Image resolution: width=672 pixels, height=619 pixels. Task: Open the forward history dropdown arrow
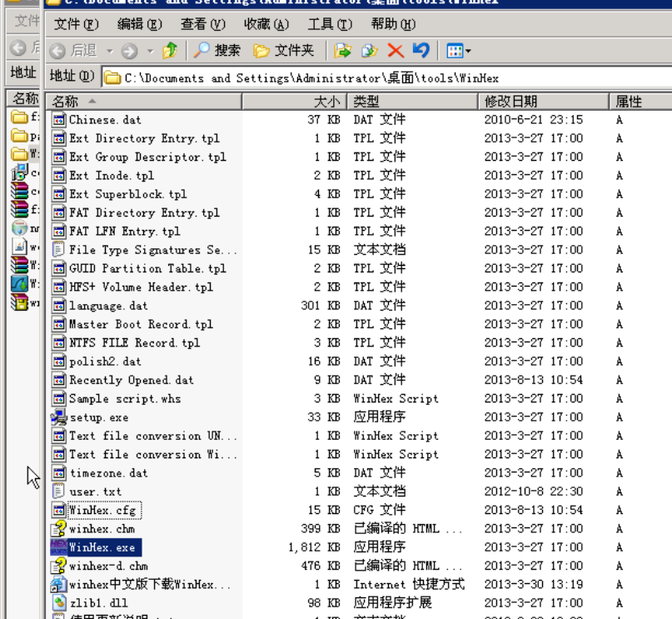150,52
